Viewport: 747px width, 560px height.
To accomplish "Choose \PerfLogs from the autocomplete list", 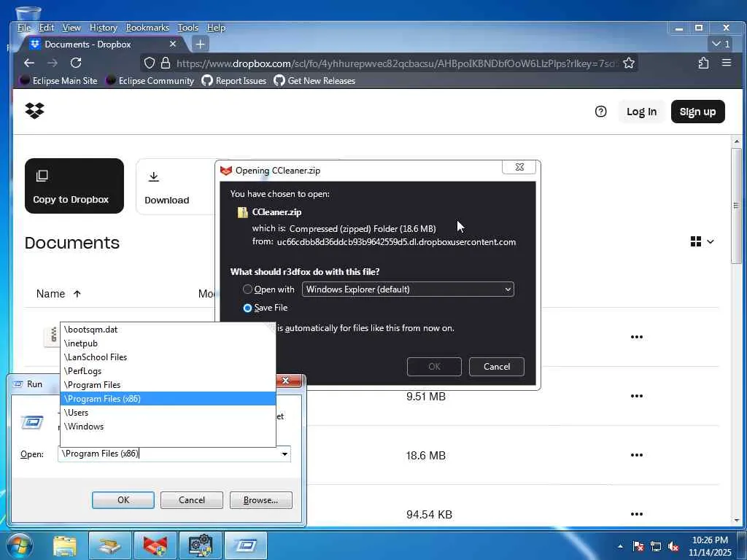I will [168, 371].
